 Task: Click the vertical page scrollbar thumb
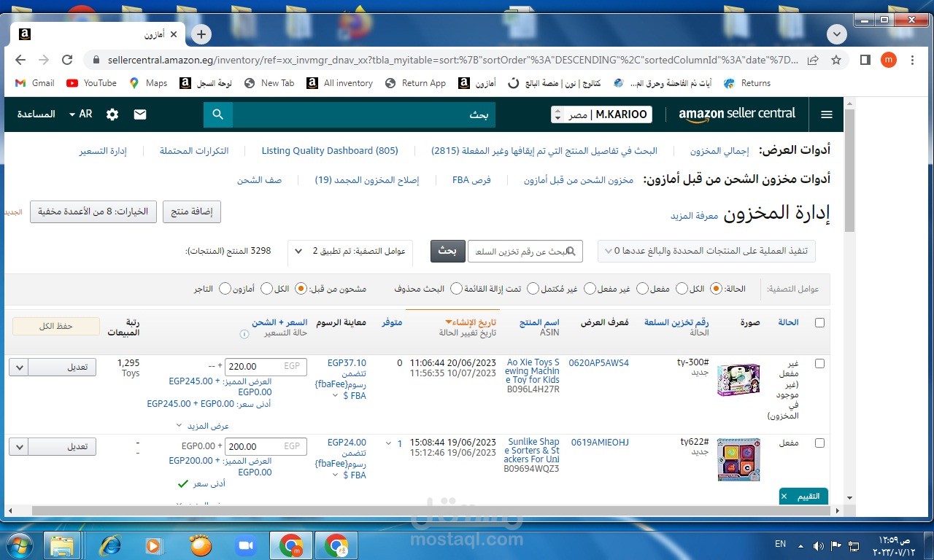[x=849, y=170]
